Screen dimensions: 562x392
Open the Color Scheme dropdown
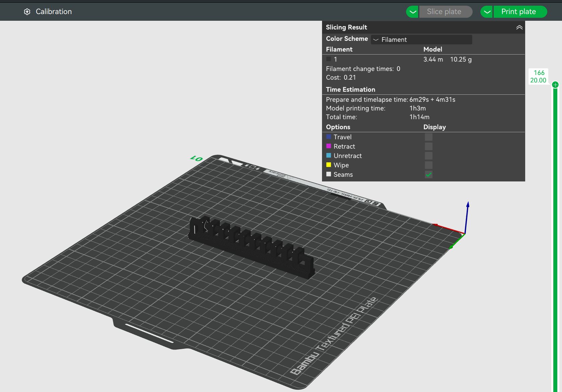421,40
